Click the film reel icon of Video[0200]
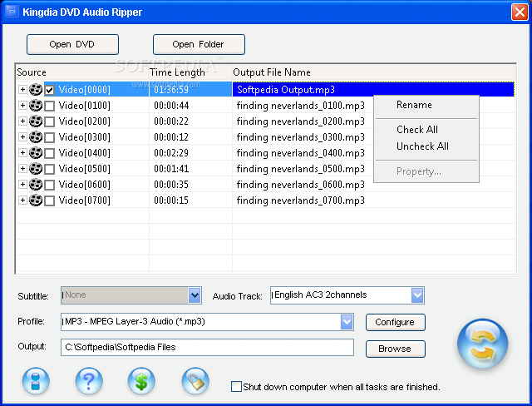The image size is (532, 406). click(x=36, y=121)
